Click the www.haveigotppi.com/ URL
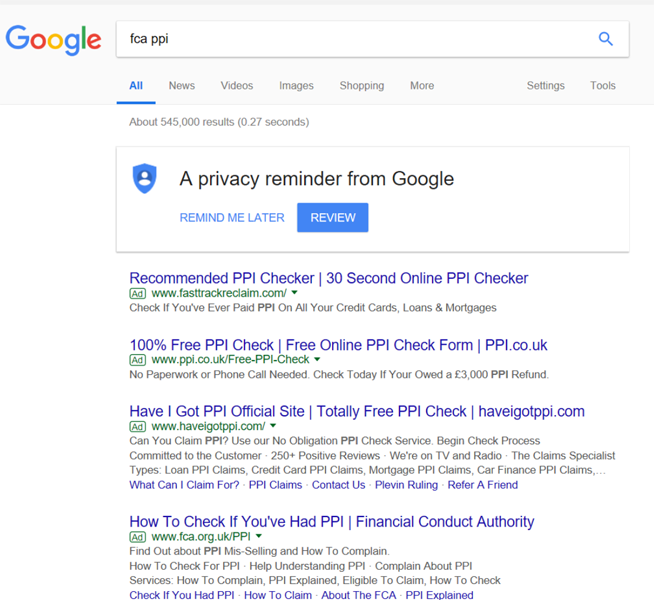Viewport: 658px width, 600px height. [x=208, y=426]
